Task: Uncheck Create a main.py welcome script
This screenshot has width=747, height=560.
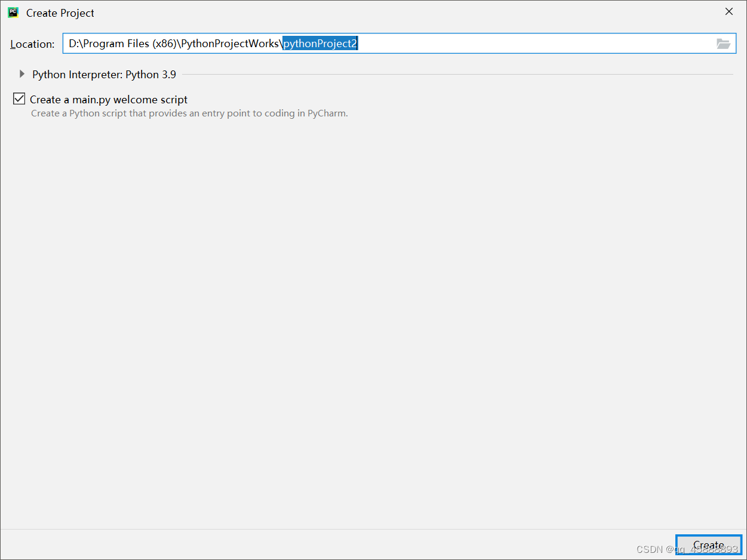Action: (19, 99)
